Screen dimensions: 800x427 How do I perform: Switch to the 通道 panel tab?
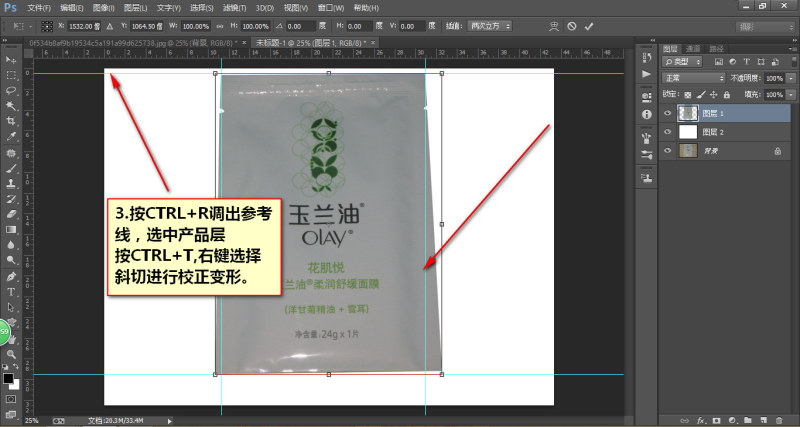tap(693, 48)
